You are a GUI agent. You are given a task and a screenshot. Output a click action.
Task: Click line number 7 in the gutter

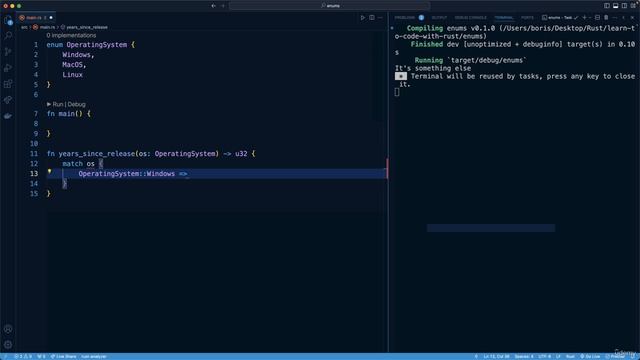[36, 114]
